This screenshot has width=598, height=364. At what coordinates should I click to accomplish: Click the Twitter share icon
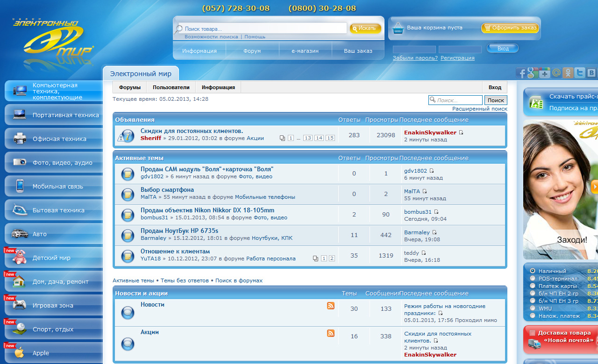[580, 73]
